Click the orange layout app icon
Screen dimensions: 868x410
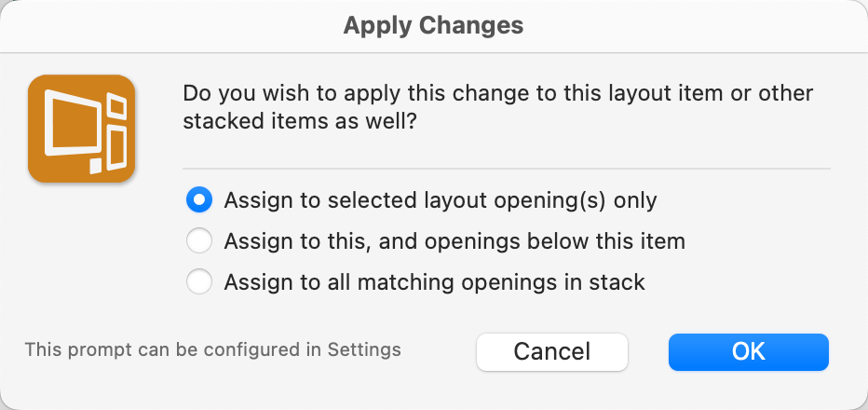tap(82, 129)
